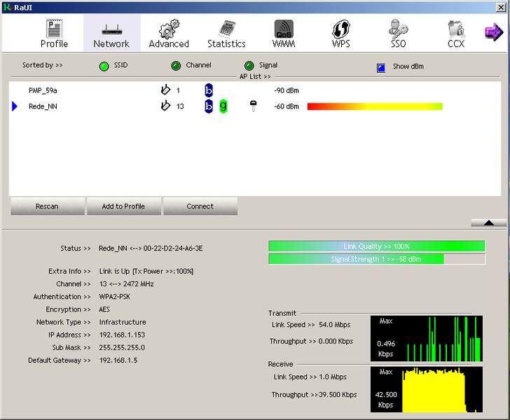Open the Statistics calculator icon

226,29
